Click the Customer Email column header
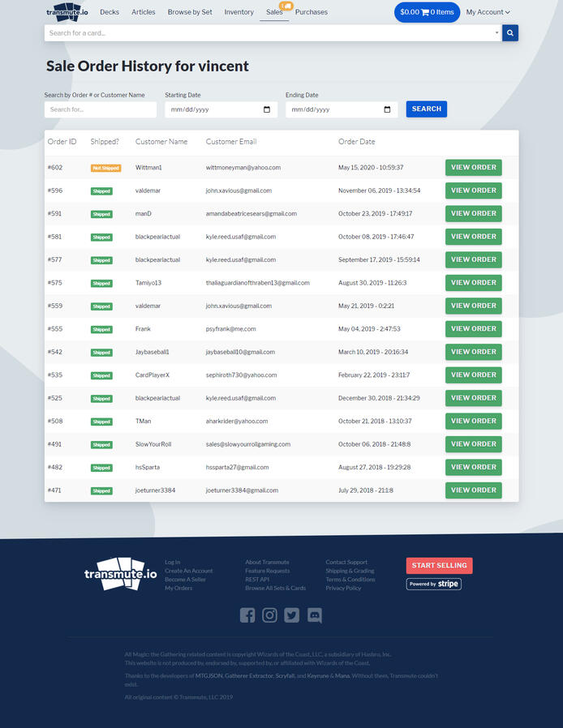563x728 pixels. pyautogui.click(x=231, y=142)
